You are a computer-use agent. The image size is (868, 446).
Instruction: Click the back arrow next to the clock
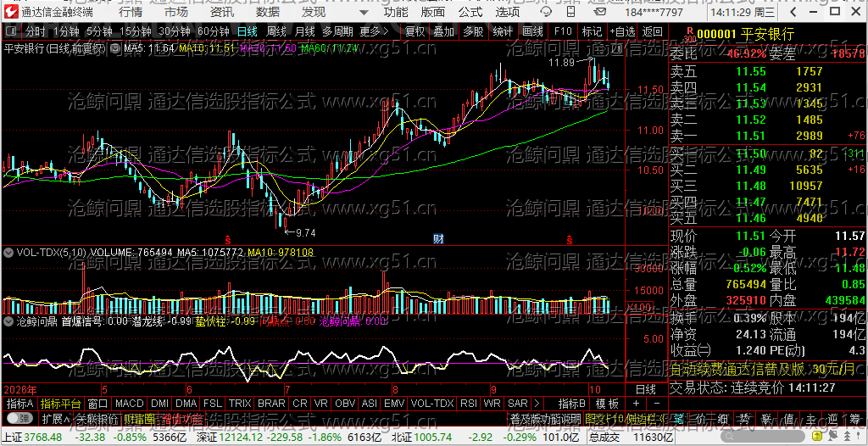tap(793, 12)
